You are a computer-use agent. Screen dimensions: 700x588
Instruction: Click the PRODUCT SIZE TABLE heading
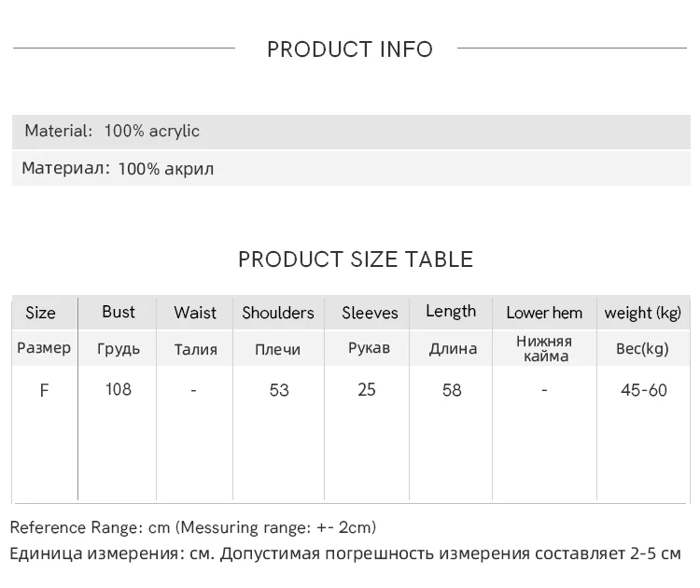tap(356, 259)
